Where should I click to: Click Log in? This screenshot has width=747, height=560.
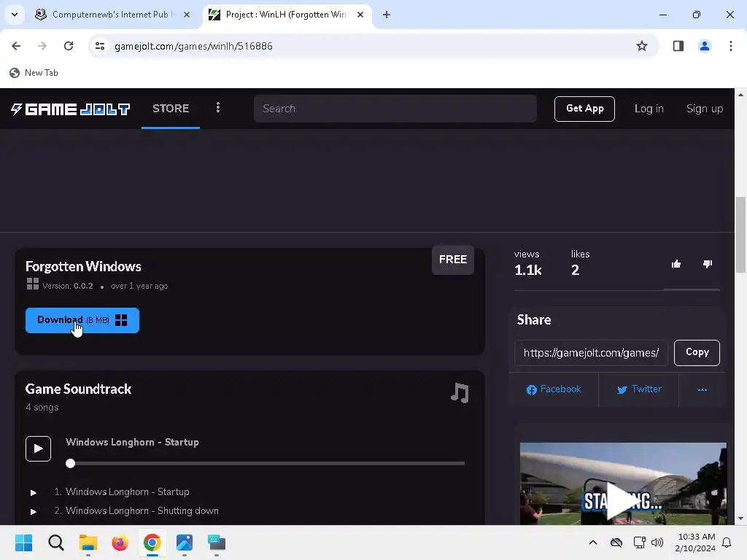(x=649, y=109)
